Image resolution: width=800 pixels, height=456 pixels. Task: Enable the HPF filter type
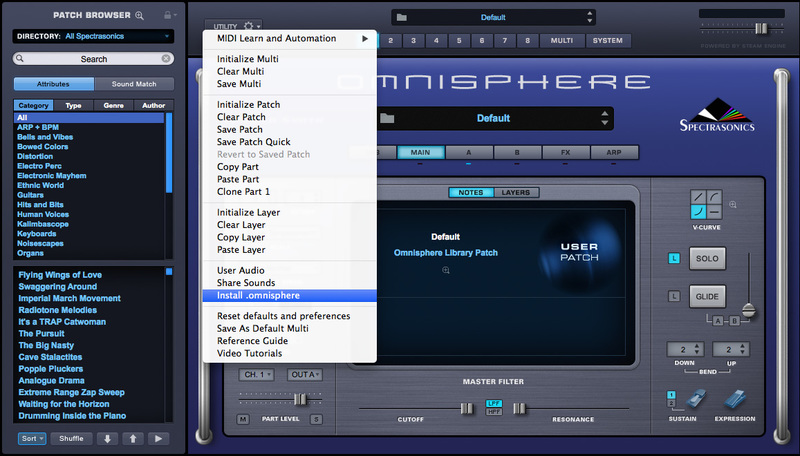[493, 411]
